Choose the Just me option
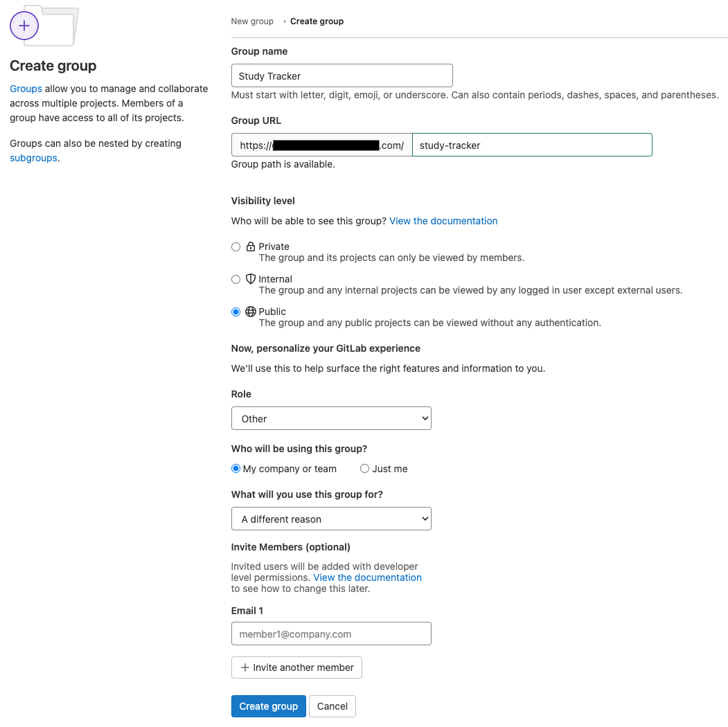Image resolution: width=728 pixels, height=727 pixels. point(364,469)
